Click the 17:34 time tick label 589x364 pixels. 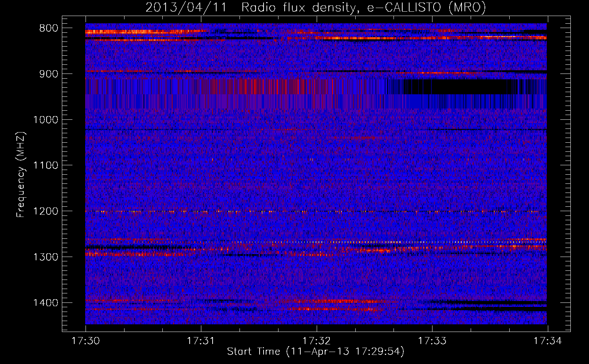click(x=548, y=341)
